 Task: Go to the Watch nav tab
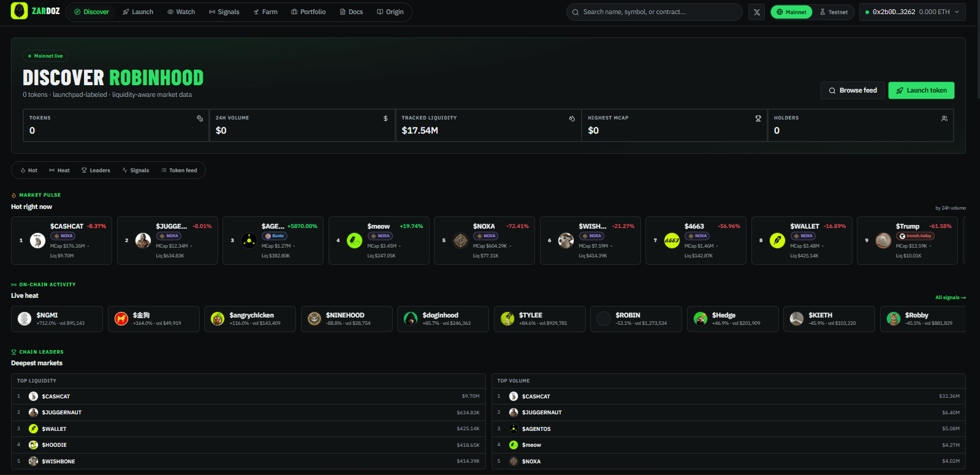[181, 12]
